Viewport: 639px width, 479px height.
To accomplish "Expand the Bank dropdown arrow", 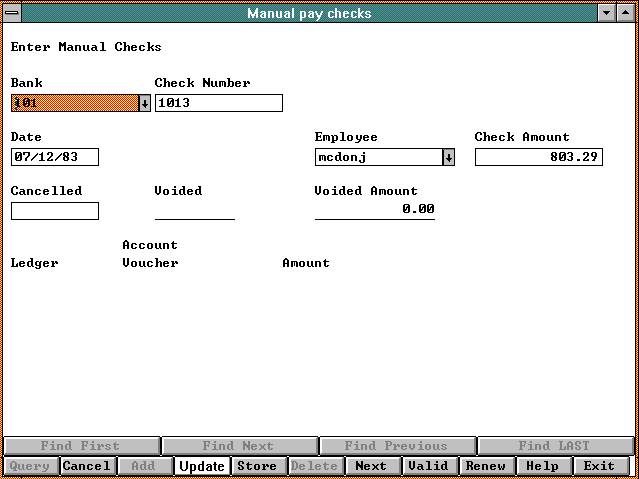I will click(145, 103).
